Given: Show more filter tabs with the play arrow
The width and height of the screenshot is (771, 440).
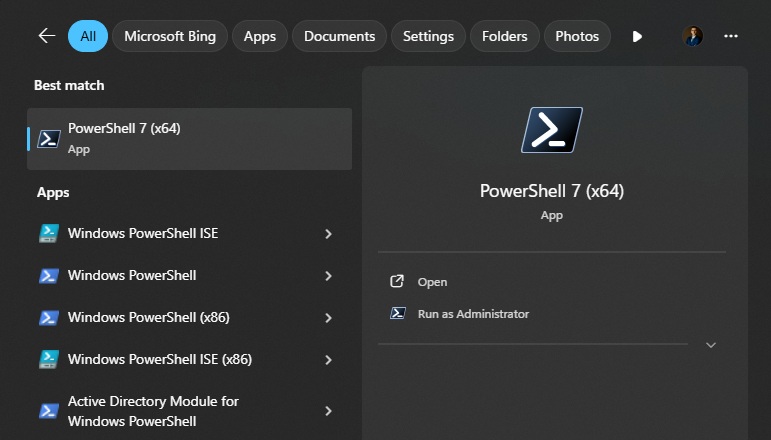Looking at the screenshot, I should pos(637,36).
